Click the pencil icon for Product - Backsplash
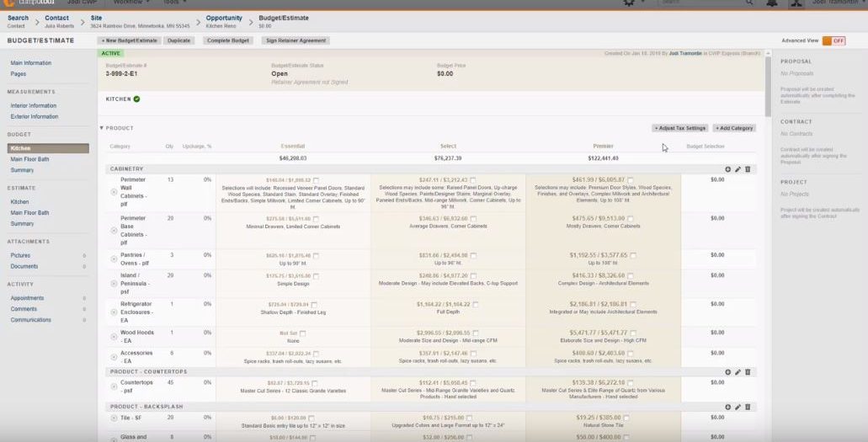The height and width of the screenshot is (442, 868). 738,407
